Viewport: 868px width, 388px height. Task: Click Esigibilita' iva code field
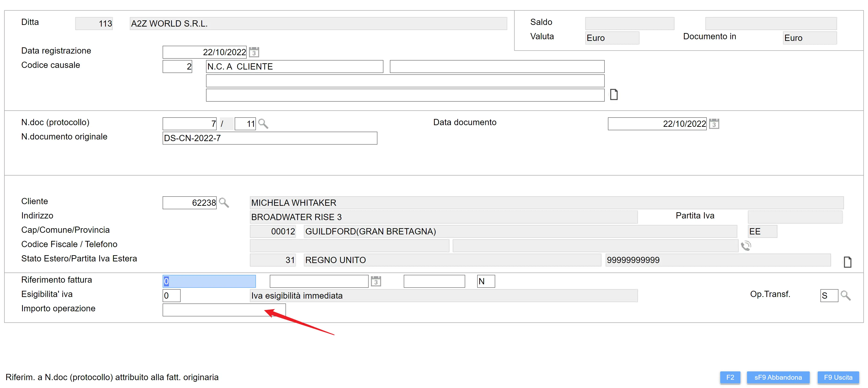172,295
